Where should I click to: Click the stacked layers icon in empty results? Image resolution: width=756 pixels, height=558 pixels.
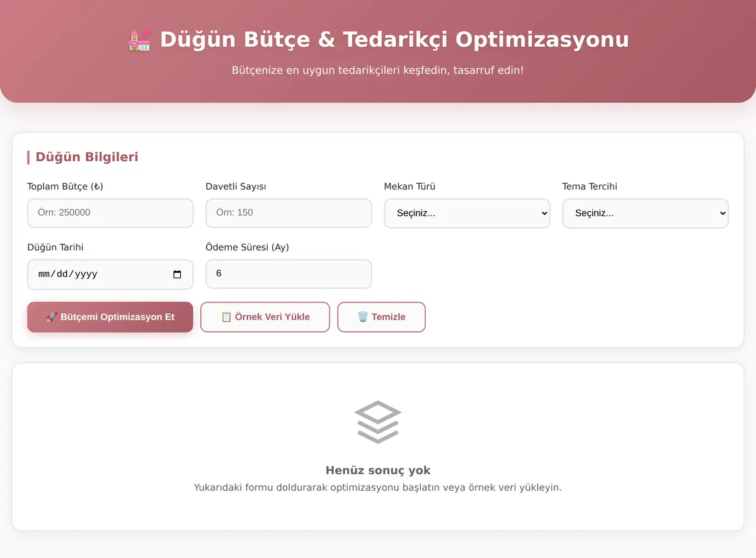pyautogui.click(x=378, y=422)
